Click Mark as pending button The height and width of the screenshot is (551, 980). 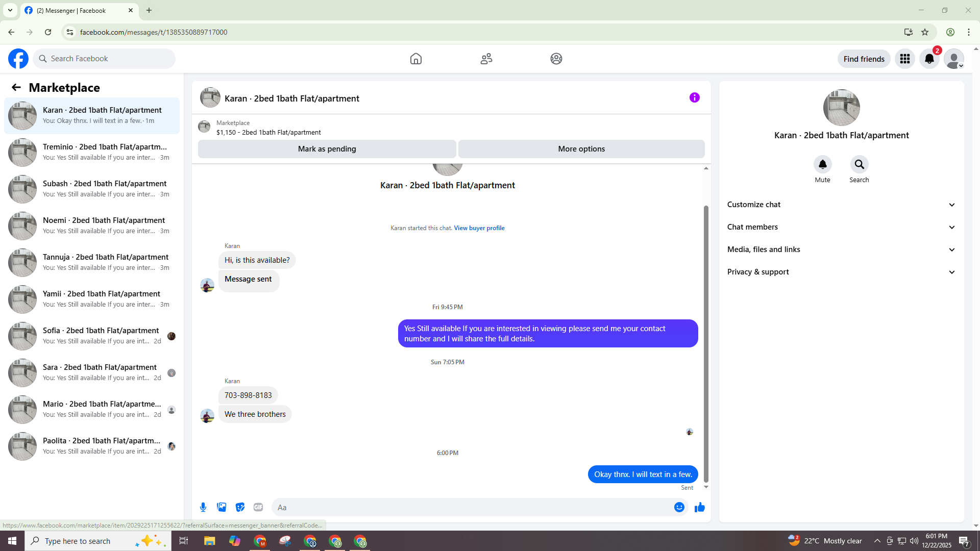point(327,149)
